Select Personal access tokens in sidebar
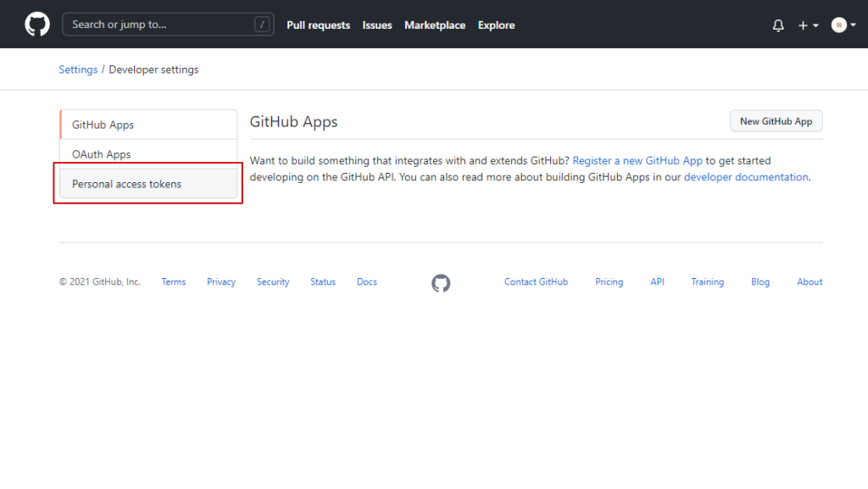This screenshot has width=868, height=489. click(148, 184)
